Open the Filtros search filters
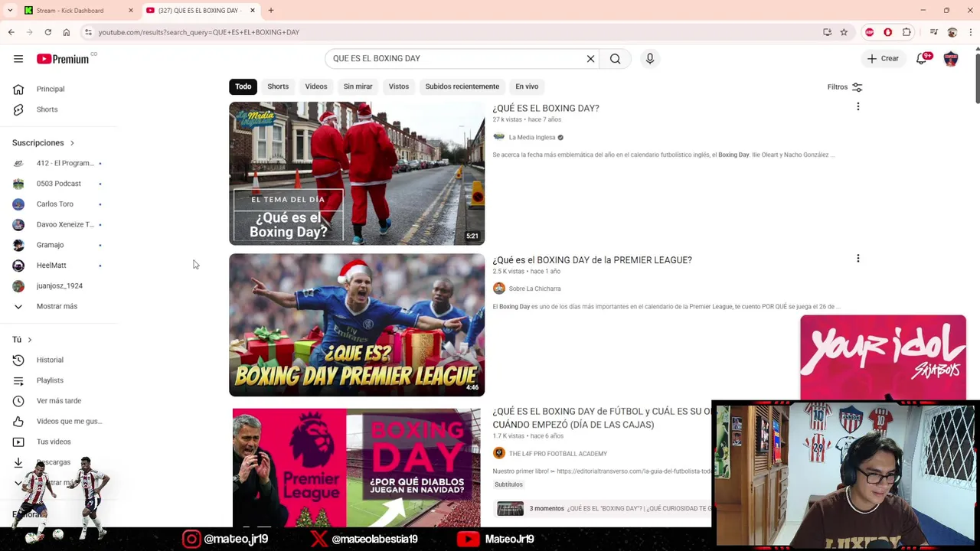Image resolution: width=980 pixels, height=551 pixels. [x=844, y=87]
